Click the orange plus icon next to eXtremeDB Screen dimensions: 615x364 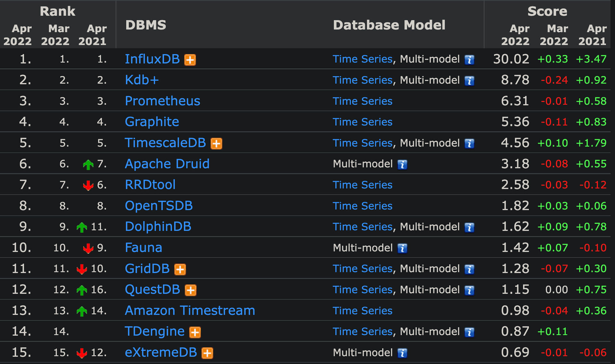207,353
